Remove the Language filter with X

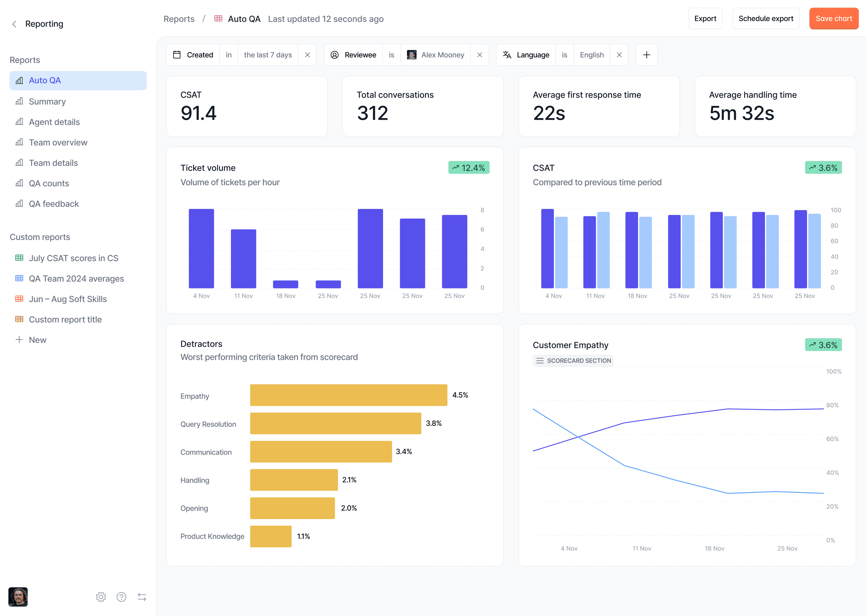619,55
